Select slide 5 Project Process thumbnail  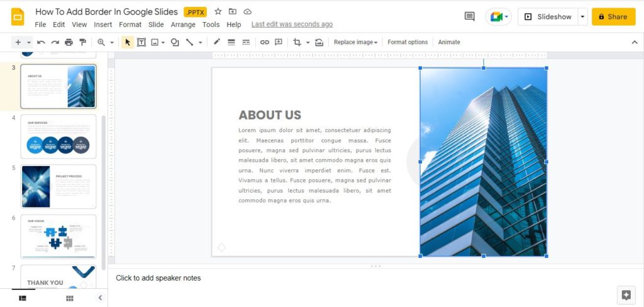[58, 187]
